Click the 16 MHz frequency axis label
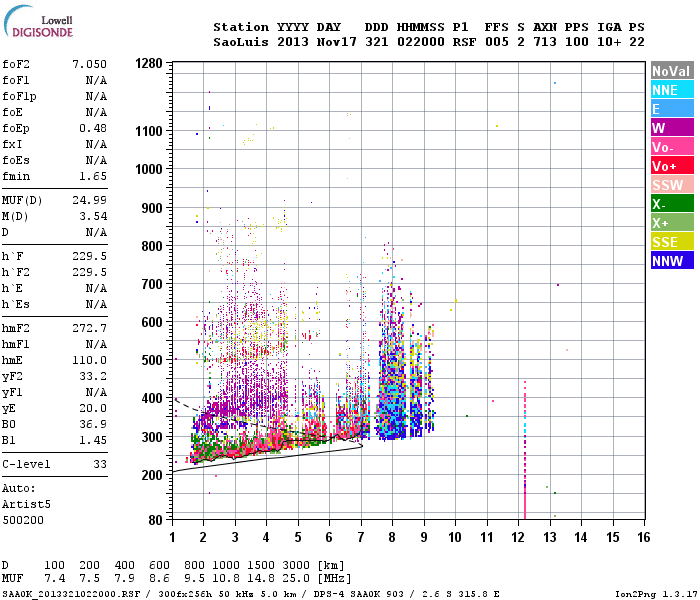 pos(644,537)
